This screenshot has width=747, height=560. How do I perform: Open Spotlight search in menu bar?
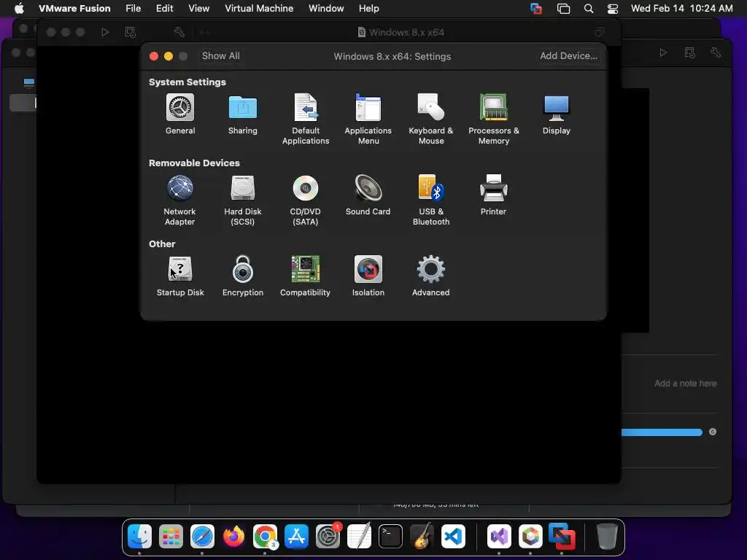pyautogui.click(x=589, y=9)
